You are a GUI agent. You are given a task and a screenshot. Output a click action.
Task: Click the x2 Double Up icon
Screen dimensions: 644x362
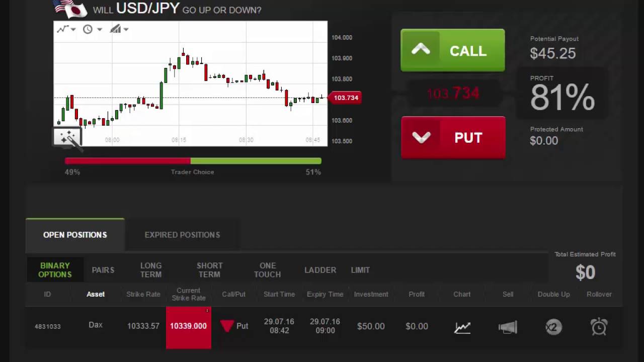[x=553, y=327]
